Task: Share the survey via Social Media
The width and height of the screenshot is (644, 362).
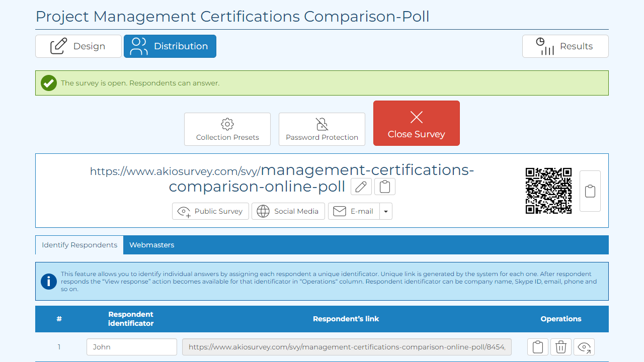Action: pos(288,211)
